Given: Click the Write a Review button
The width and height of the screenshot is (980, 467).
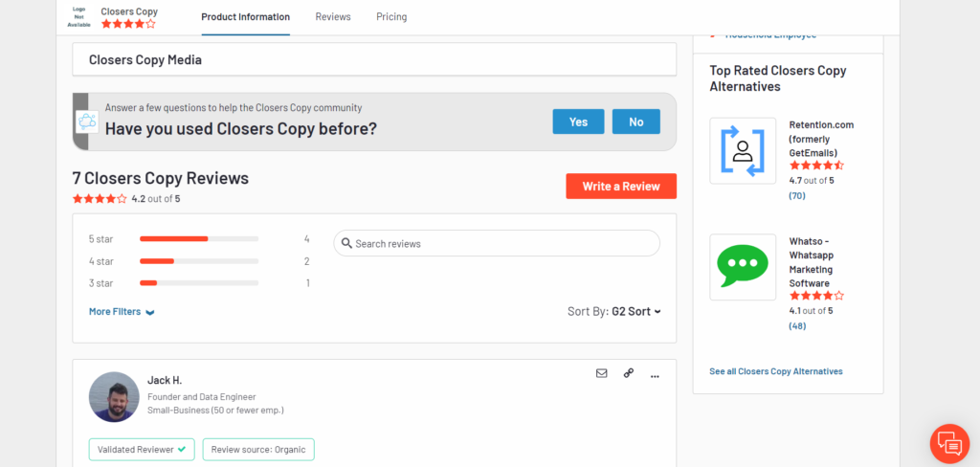Looking at the screenshot, I should click(x=621, y=187).
